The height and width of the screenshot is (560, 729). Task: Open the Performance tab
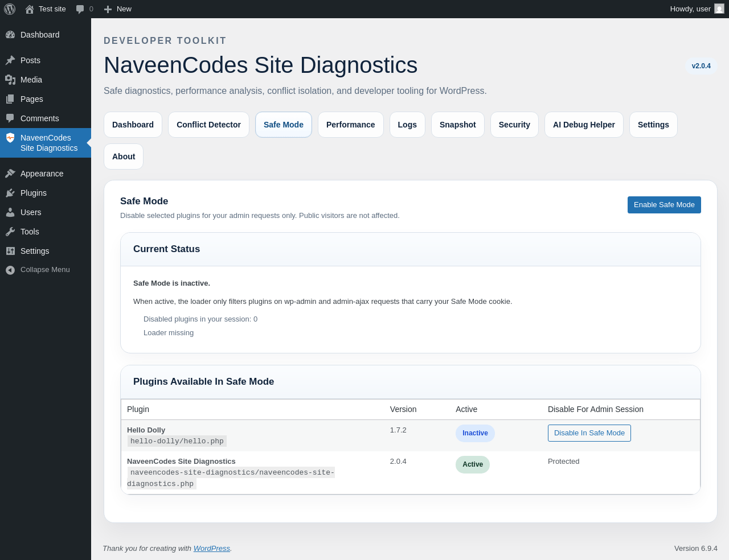click(x=350, y=125)
